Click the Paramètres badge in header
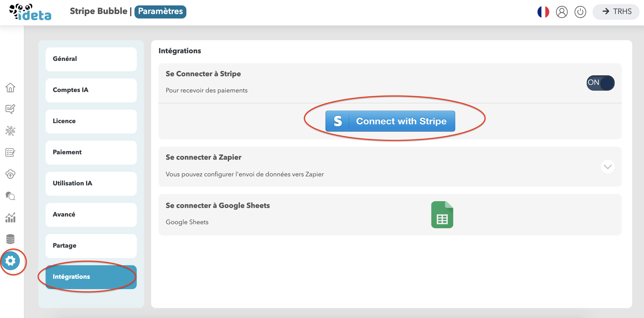This screenshot has height=318, width=644. tap(160, 12)
